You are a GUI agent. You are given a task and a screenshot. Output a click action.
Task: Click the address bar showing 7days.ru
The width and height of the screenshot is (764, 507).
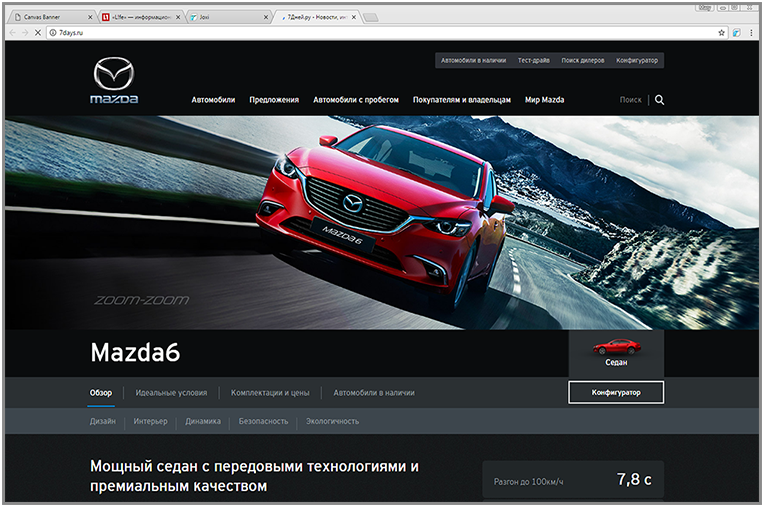[x=382, y=33]
